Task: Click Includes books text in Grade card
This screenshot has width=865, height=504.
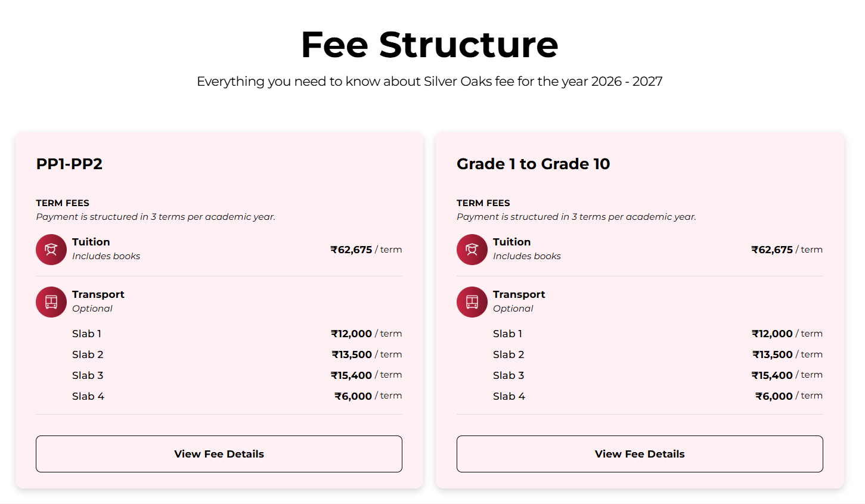Action: click(527, 256)
